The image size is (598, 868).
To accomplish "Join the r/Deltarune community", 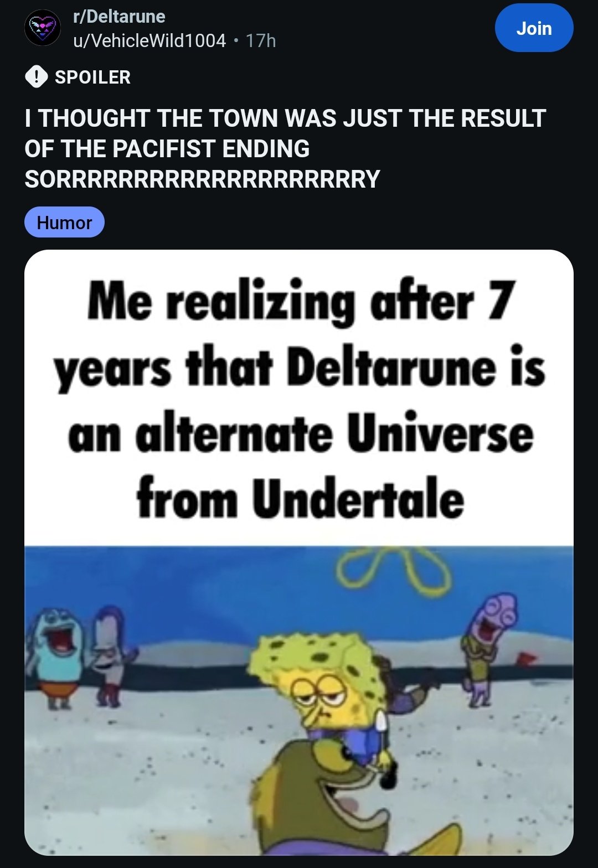I will pyautogui.click(x=534, y=28).
